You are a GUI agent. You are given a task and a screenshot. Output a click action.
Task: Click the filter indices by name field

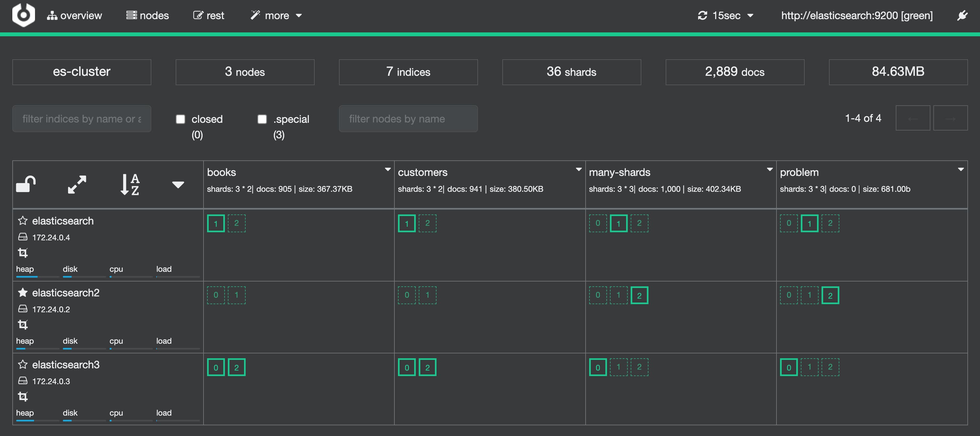point(82,119)
